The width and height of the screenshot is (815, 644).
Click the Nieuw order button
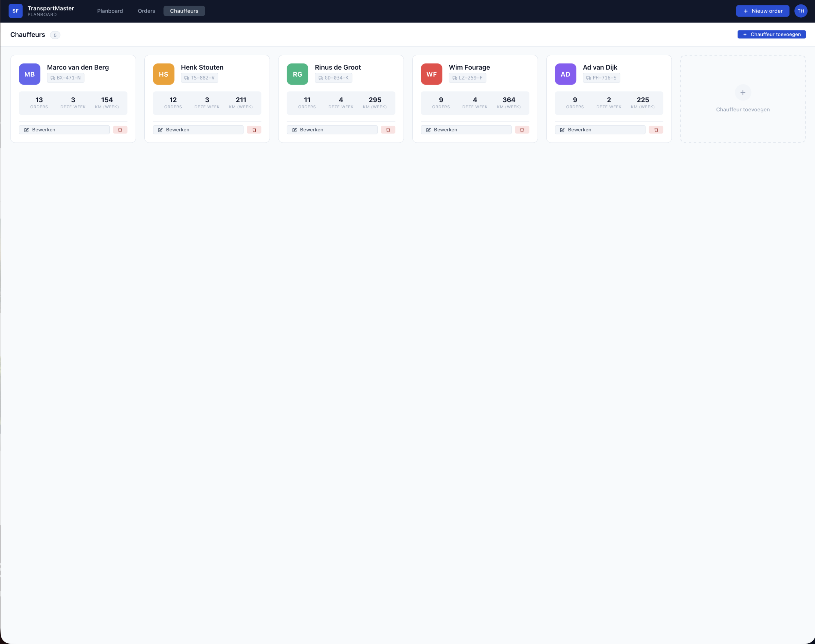(763, 11)
